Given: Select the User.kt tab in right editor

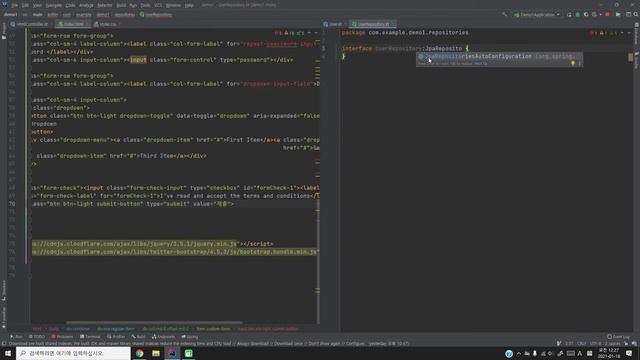Looking at the screenshot, I should [x=335, y=24].
